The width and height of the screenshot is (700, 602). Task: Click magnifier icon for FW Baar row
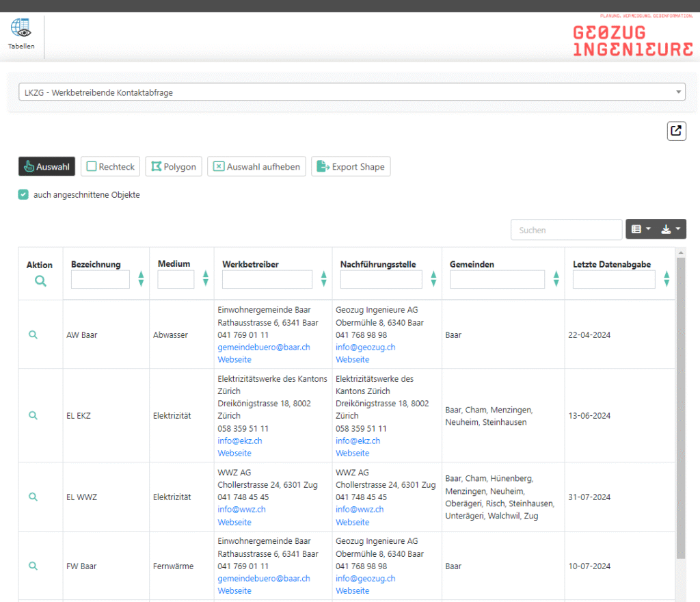(33, 566)
